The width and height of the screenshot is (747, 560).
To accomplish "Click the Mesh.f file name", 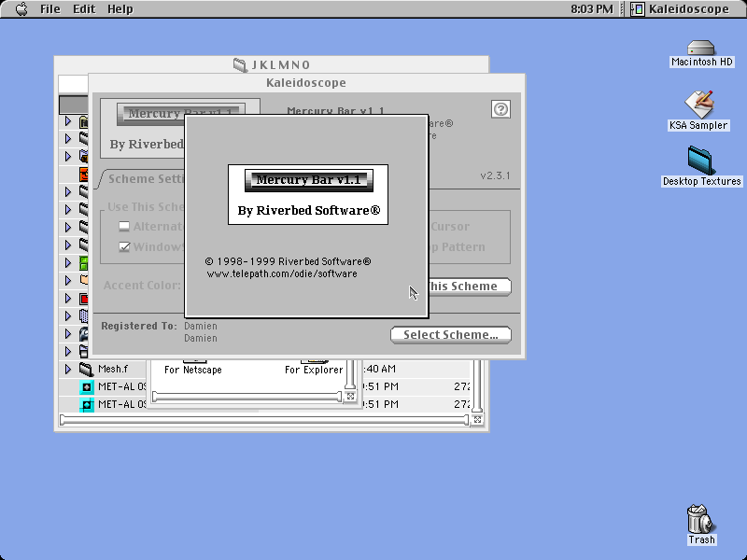I will [x=113, y=369].
